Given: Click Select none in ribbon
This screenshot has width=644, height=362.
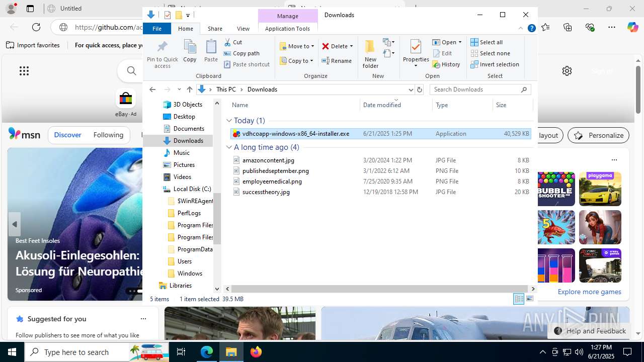Looking at the screenshot, I should [x=490, y=53].
